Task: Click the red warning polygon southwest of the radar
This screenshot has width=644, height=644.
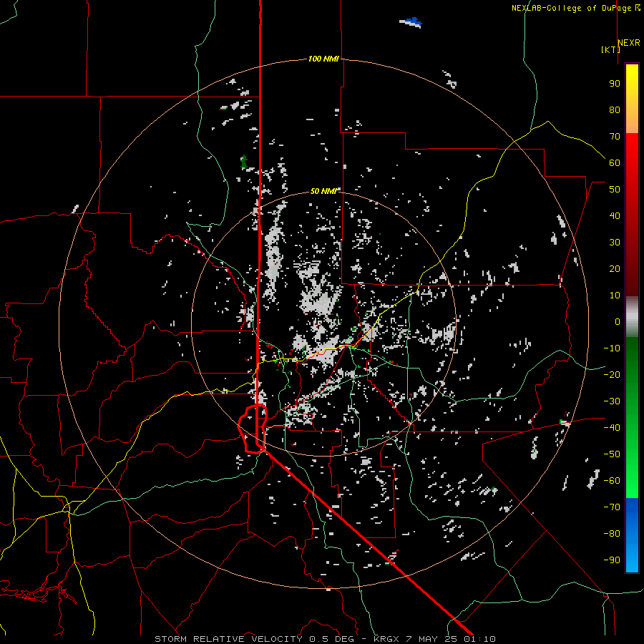Action: 253,429
